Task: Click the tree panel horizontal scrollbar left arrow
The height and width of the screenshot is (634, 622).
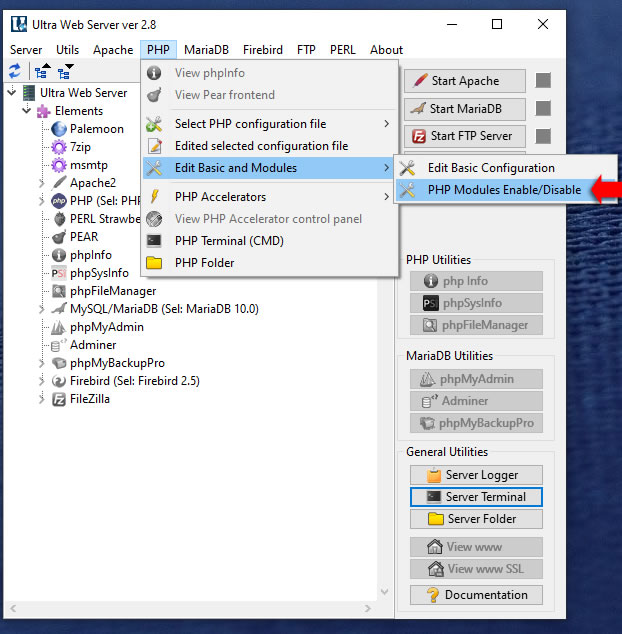Action: (13, 608)
